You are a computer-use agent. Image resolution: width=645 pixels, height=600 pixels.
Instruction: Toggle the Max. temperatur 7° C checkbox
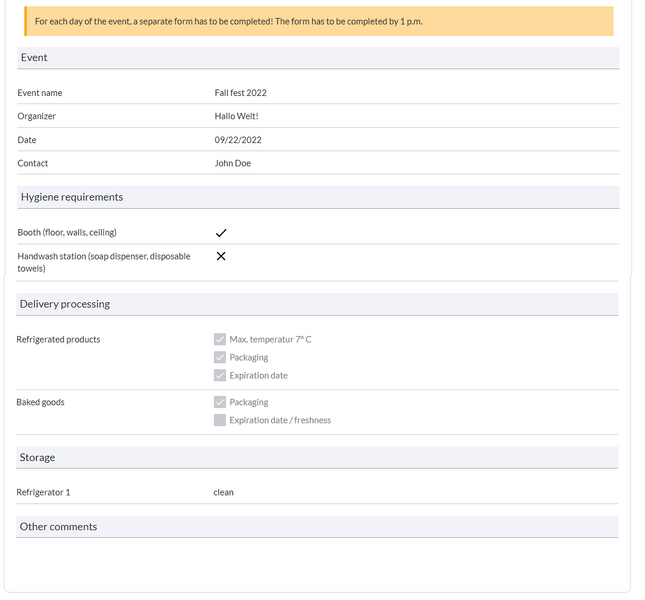tap(220, 340)
